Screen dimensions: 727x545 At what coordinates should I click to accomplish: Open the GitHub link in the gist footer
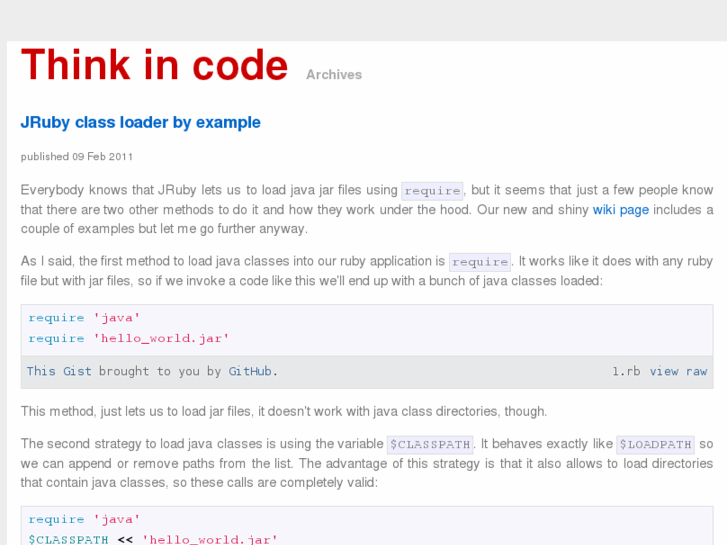[250, 371]
